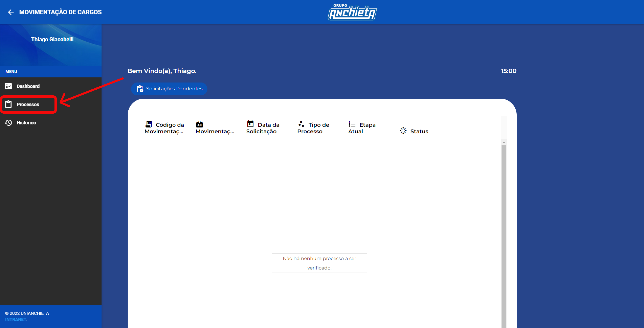The image size is (644, 328).
Task: Follow the INTRANET footer link
Action: (x=16, y=320)
